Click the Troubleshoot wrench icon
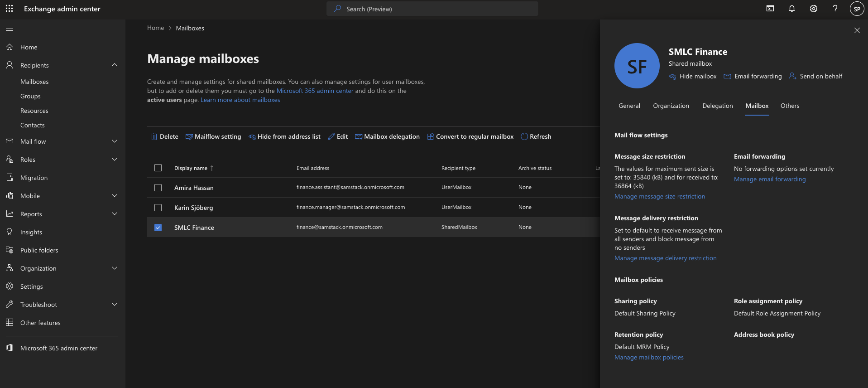Image resolution: width=868 pixels, height=388 pixels. [10, 305]
